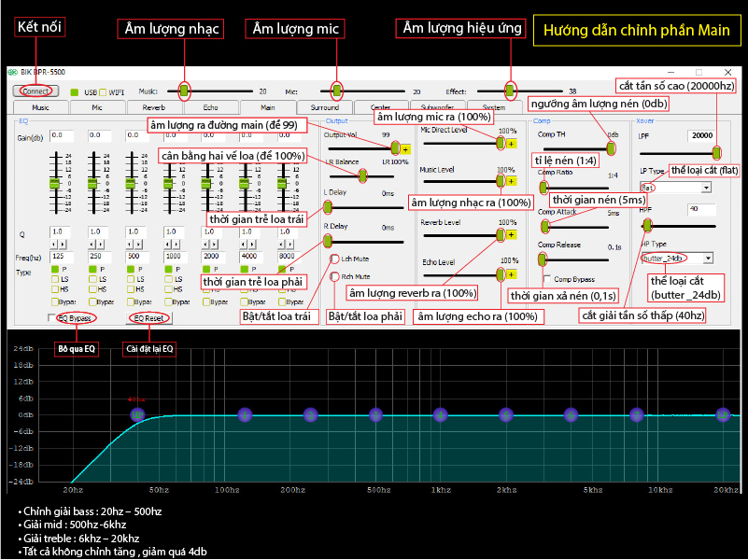Switch to the Mic tab
748x560 pixels.
(97, 107)
